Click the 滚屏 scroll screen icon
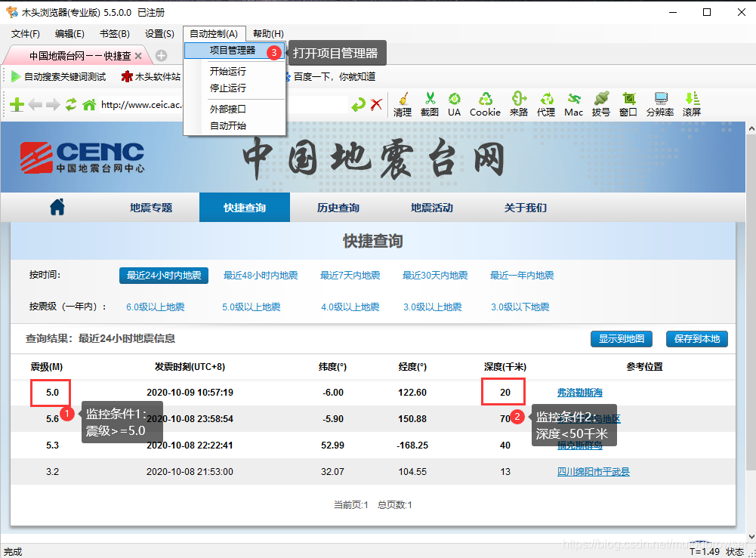This screenshot has width=756, height=558. [x=692, y=104]
